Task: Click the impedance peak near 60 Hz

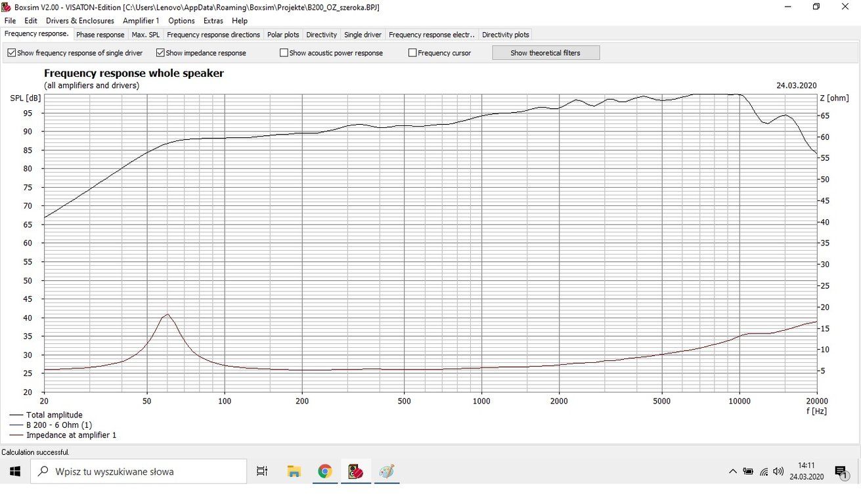Action: coord(167,314)
